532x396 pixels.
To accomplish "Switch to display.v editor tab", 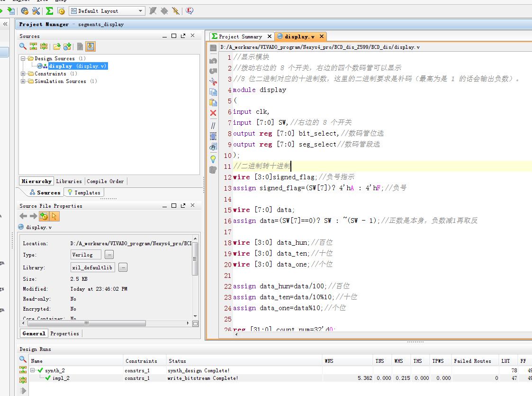I will tap(299, 37).
